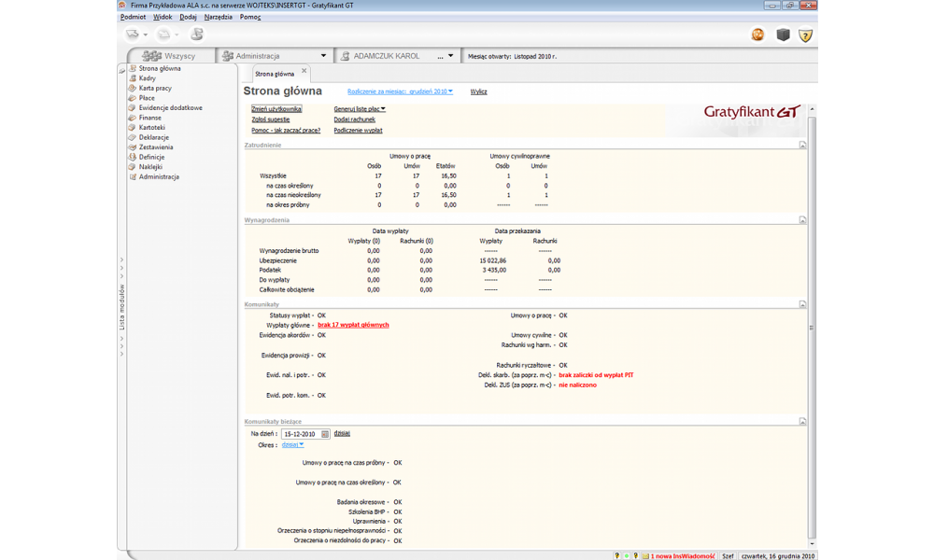
Task: Open the Podmiot menu
Action: pos(133,17)
